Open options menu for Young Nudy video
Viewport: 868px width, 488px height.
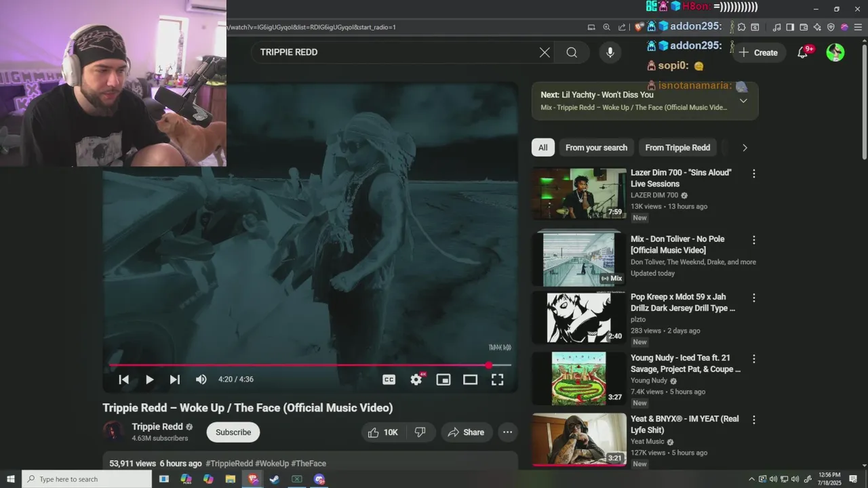tap(753, 359)
